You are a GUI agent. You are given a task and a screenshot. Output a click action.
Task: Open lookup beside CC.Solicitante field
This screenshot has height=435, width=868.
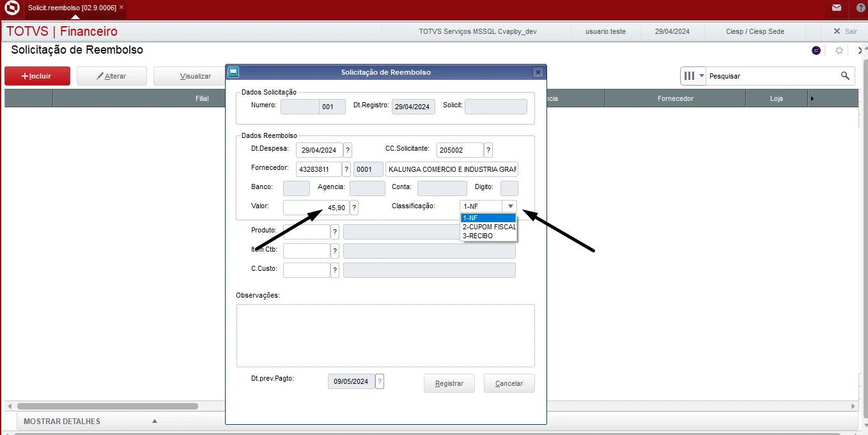coord(488,150)
